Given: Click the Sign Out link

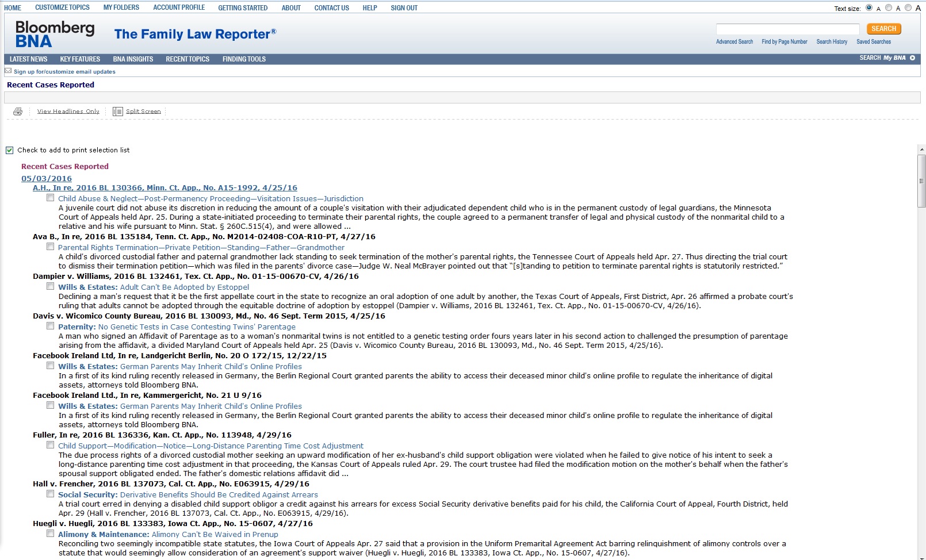Looking at the screenshot, I should tap(404, 8).
